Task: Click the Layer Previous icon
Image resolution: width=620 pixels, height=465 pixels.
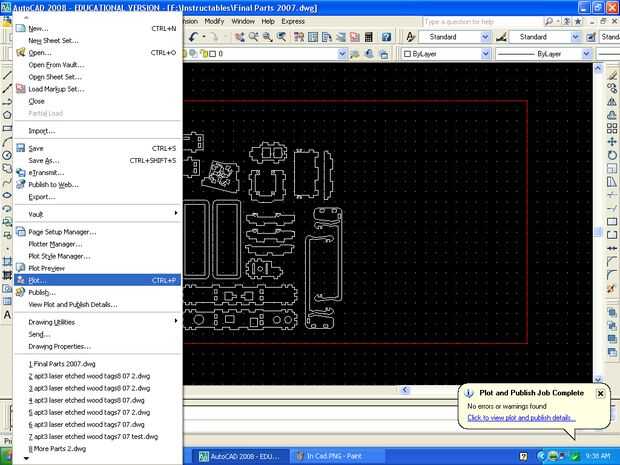Action: coord(369,53)
